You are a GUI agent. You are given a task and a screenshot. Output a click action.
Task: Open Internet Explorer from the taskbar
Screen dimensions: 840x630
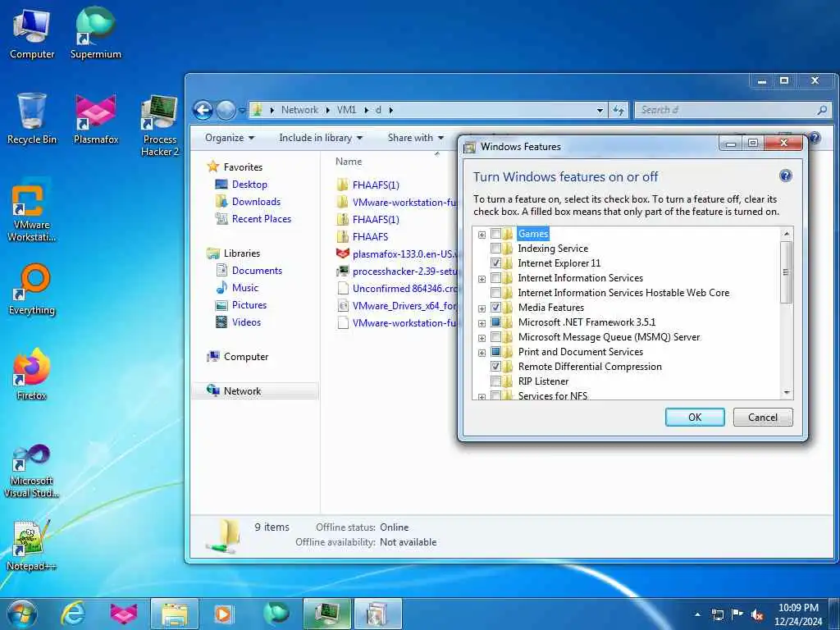coord(73,614)
